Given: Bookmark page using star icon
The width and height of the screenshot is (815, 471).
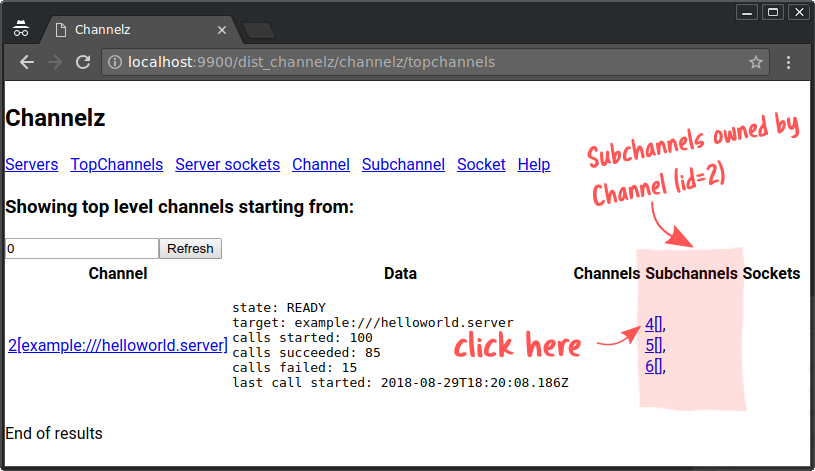Looking at the screenshot, I should 756,62.
